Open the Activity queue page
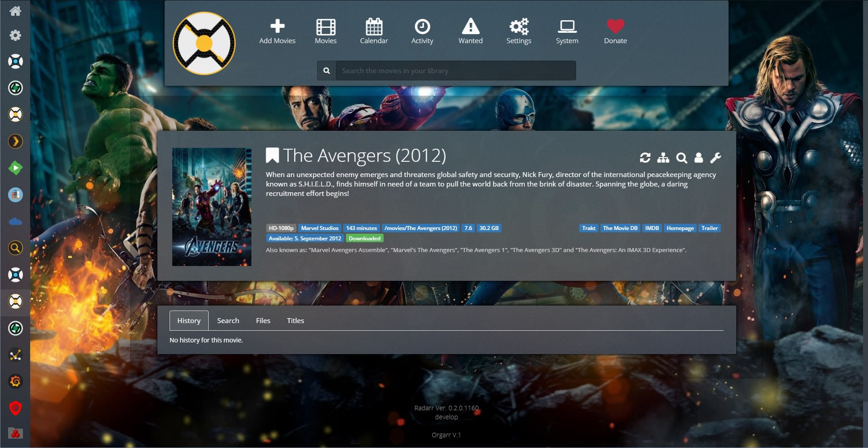Image resolution: width=868 pixels, height=448 pixels. click(x=422, y=31)
